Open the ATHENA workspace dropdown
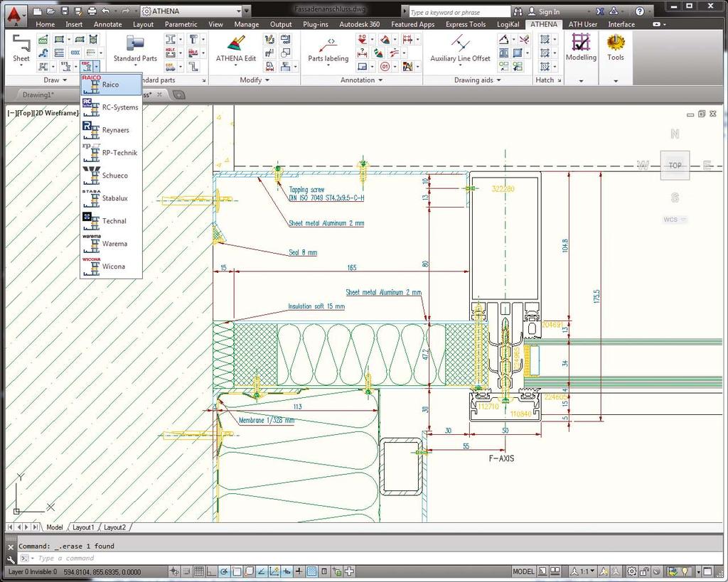This screenshot has height=582, width=728. [239, 11]
